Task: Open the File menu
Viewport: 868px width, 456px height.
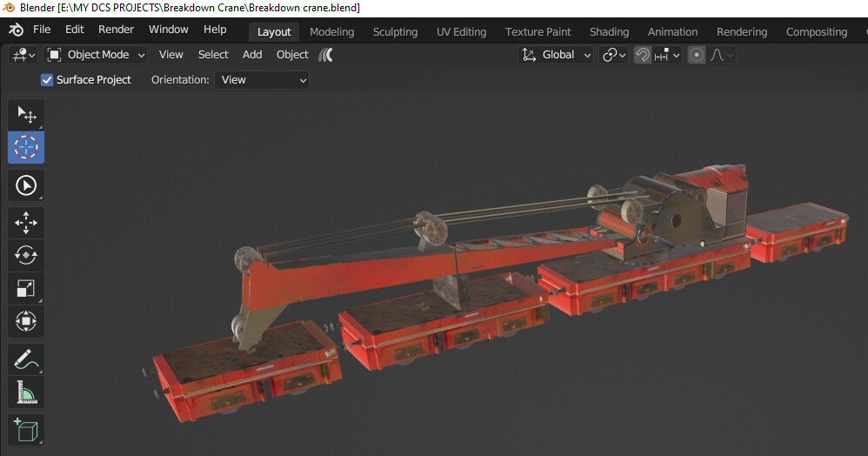Action: coord(42,30)
